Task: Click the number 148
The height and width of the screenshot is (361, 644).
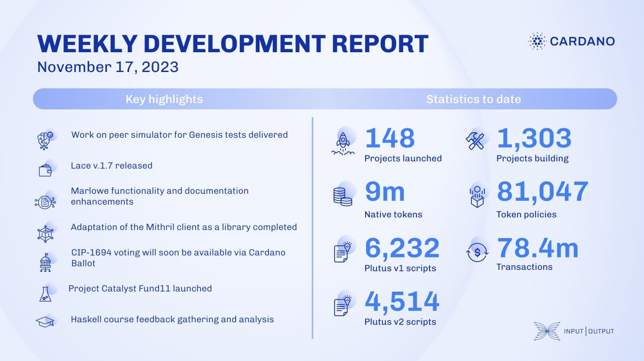Action: point(390,138)
